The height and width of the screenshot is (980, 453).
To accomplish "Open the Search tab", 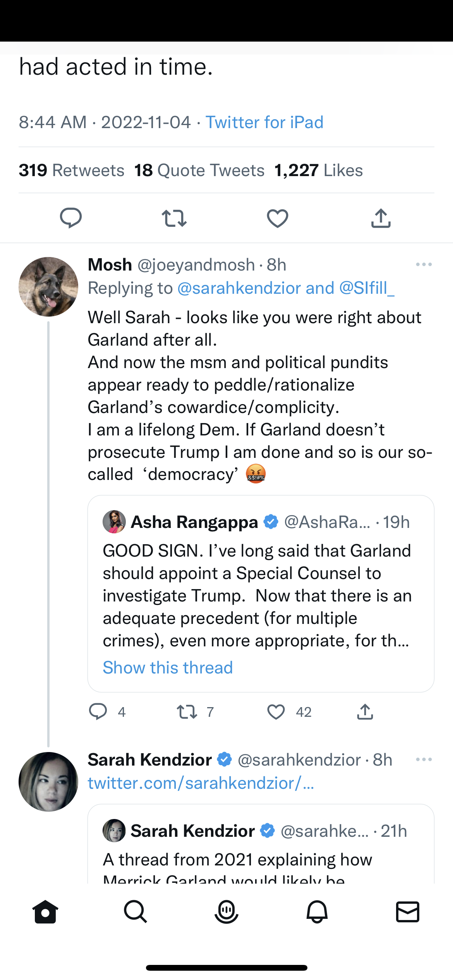I will click(136, 912).
